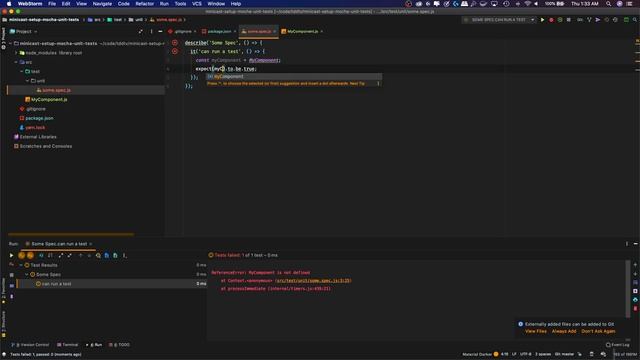640x360 pixels.
Task: Go to next failed test arrow
Action: [89, 256]
